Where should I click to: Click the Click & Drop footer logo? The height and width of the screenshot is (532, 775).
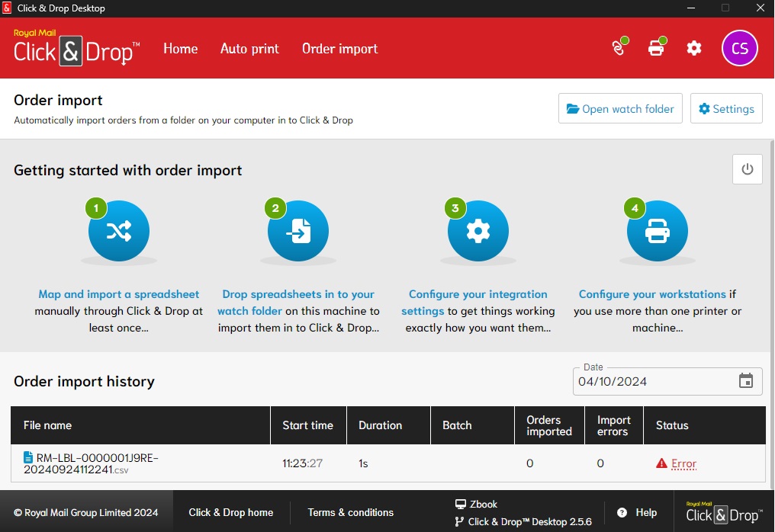[x=724, y=513]
